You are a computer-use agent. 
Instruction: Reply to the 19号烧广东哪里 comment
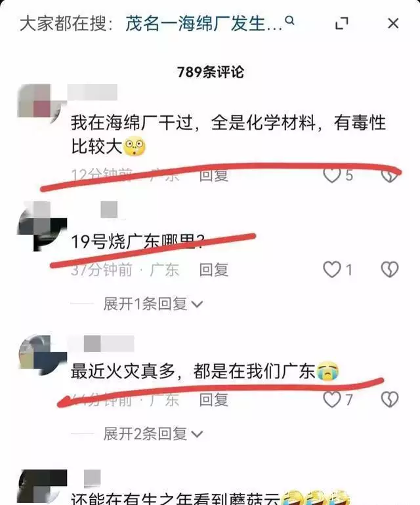(x=214, y=270)
